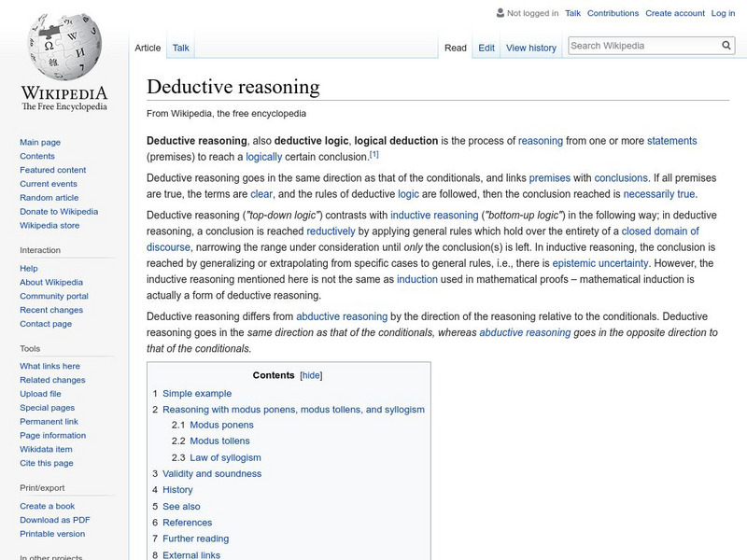Open the statements link
Viewport: 747px width, 560px height.
[671, 141]
